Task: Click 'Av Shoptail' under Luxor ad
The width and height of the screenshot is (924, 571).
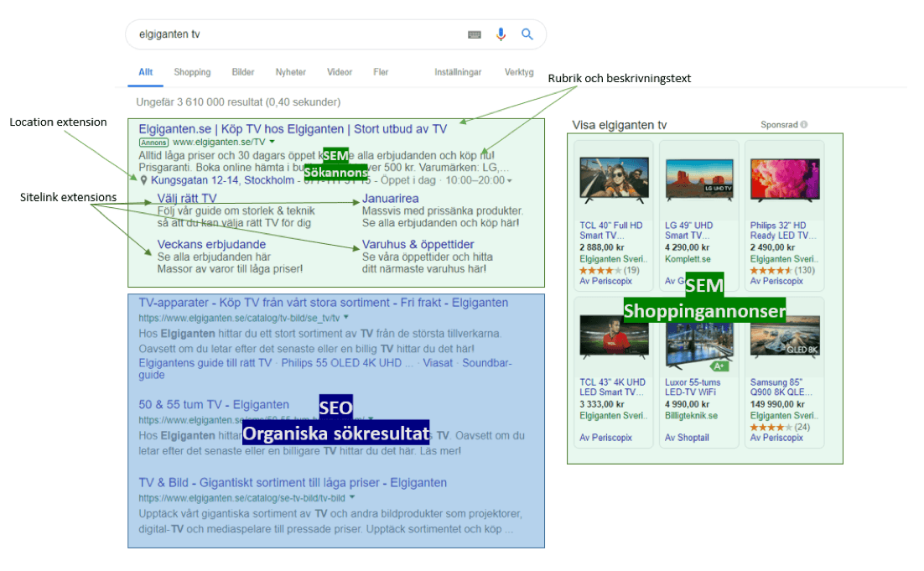Action: pyautogui.click(x=687, y=438)
